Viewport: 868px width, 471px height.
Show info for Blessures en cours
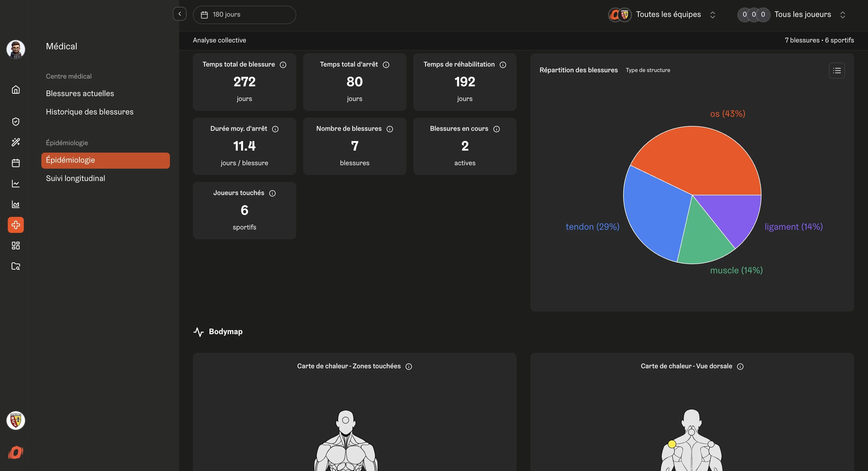coord(496,129)
